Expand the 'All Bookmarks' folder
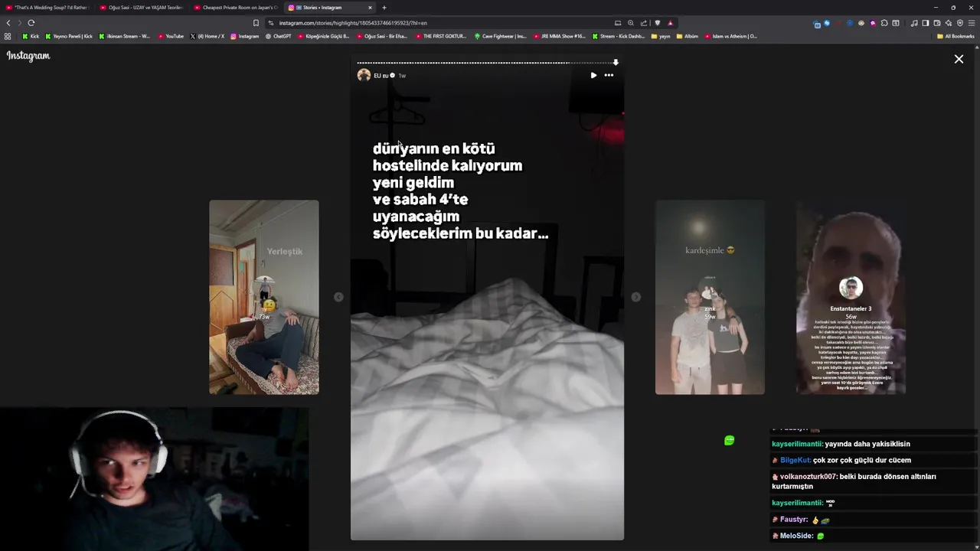 tap(955, 36)
